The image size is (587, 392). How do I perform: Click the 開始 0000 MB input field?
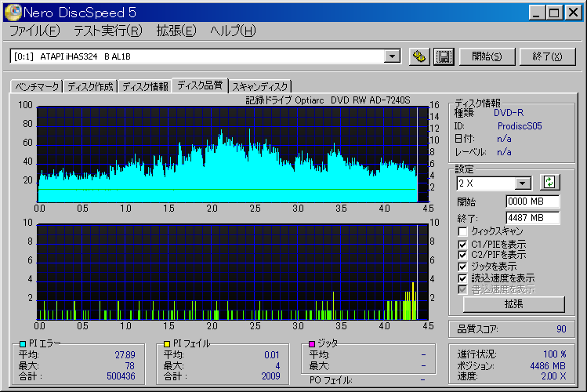click(533, 201)
